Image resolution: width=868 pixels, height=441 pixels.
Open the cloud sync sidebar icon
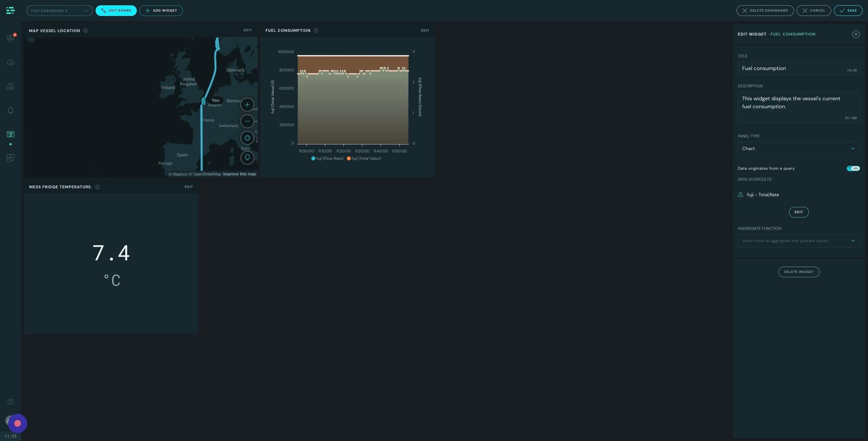coord(10,63)
